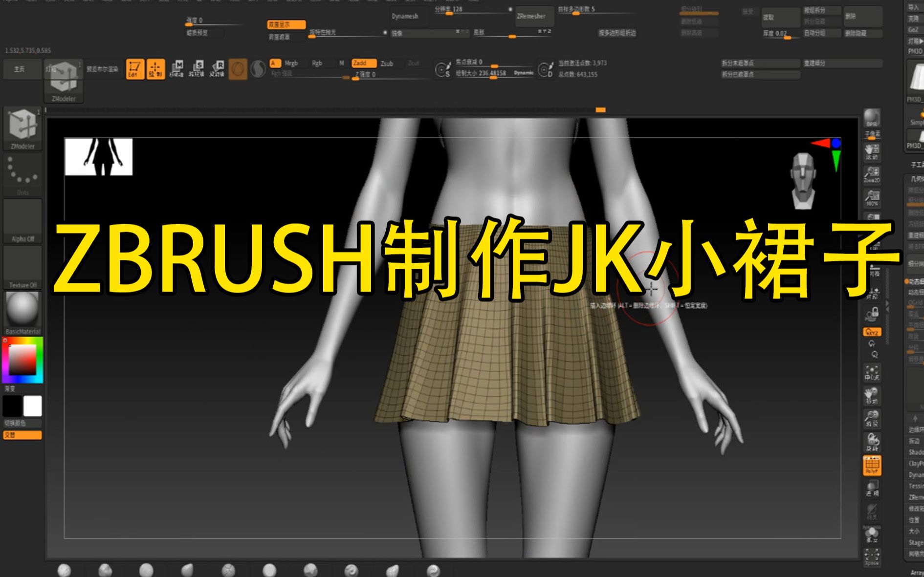Click the Scale view magnifier icon
This screenshot has width=924, height=577.
point(872,419)
